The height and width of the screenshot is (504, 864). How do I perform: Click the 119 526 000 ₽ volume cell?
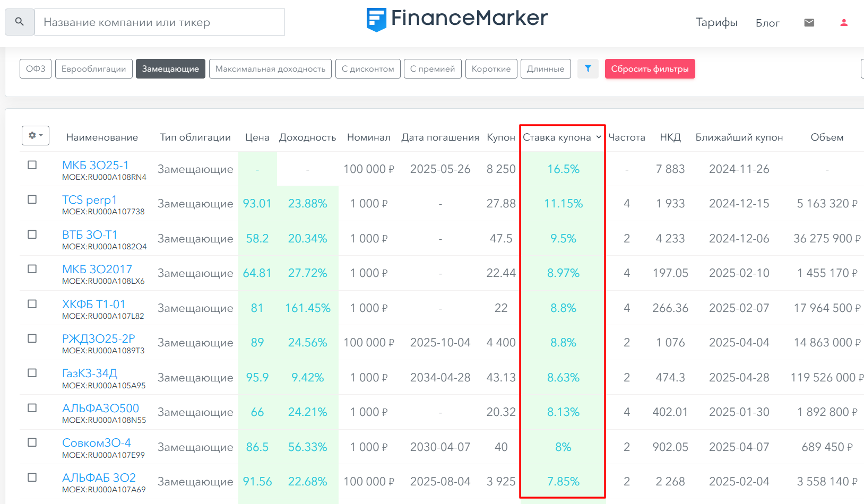[x=827, y=377]
